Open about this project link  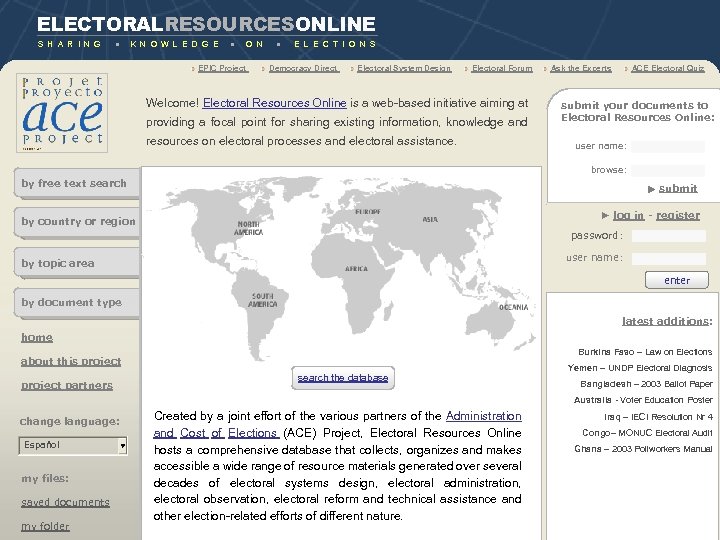[x=71, y=361]
